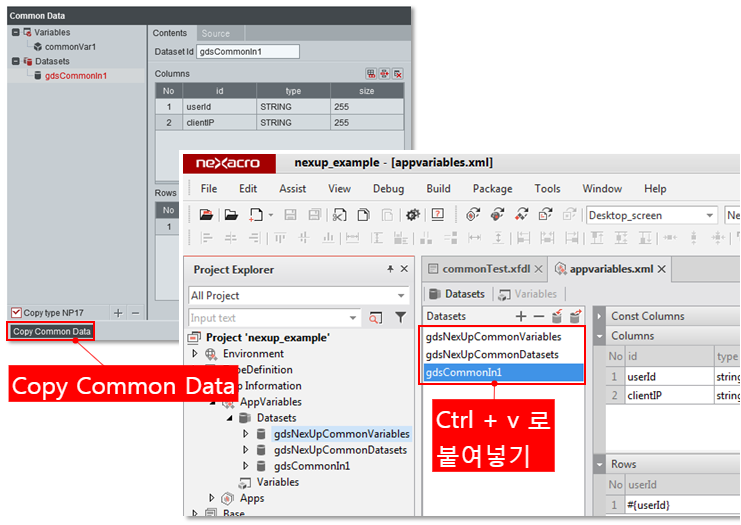
Task: Click the Cut scissors icon
Action: [339, 215]
